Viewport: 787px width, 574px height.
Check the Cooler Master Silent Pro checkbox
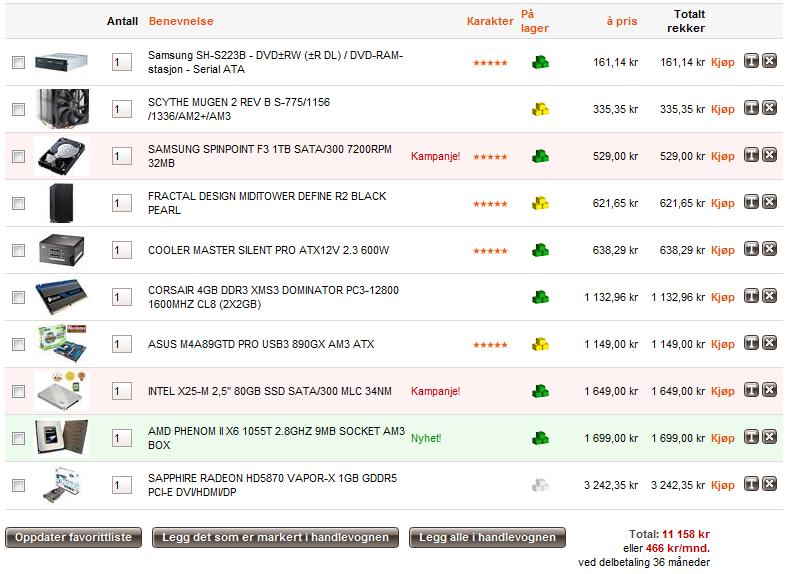tap(19, 250)
